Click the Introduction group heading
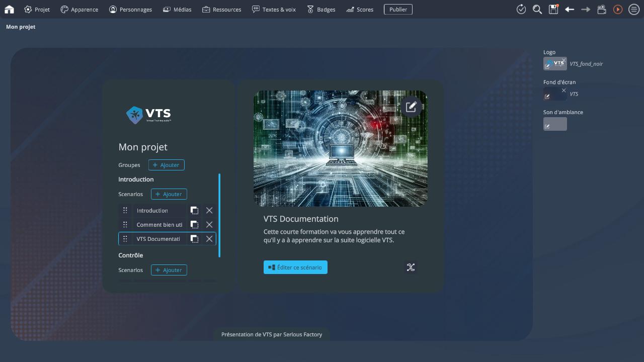Viewport: 644px width, 362px height. 136,179
